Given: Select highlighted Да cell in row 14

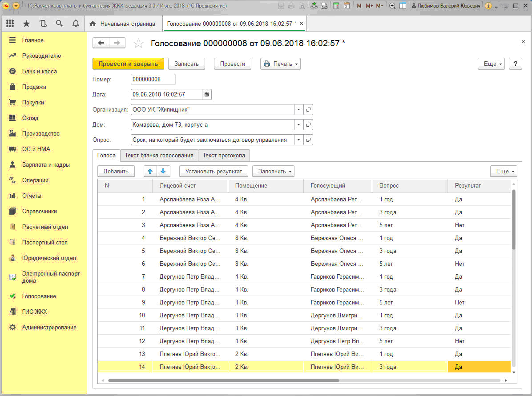Looking at the screenshot, I should point(479,367).
